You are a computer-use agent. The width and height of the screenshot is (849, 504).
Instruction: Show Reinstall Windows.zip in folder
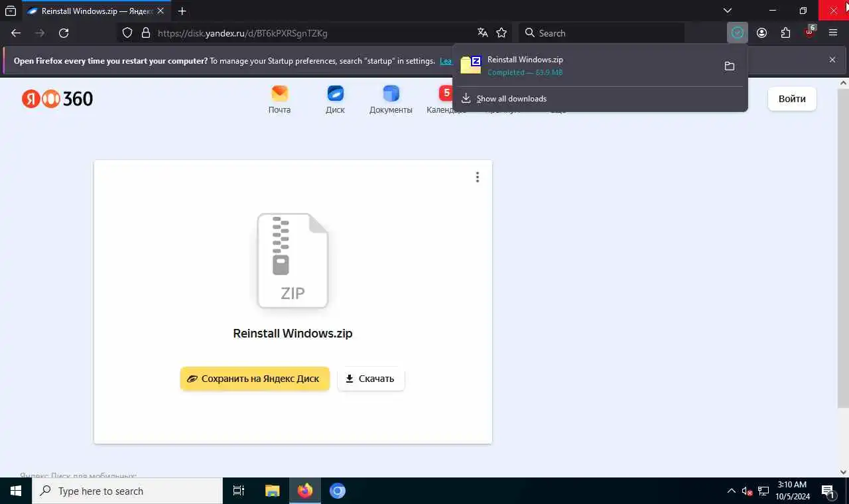729,66
